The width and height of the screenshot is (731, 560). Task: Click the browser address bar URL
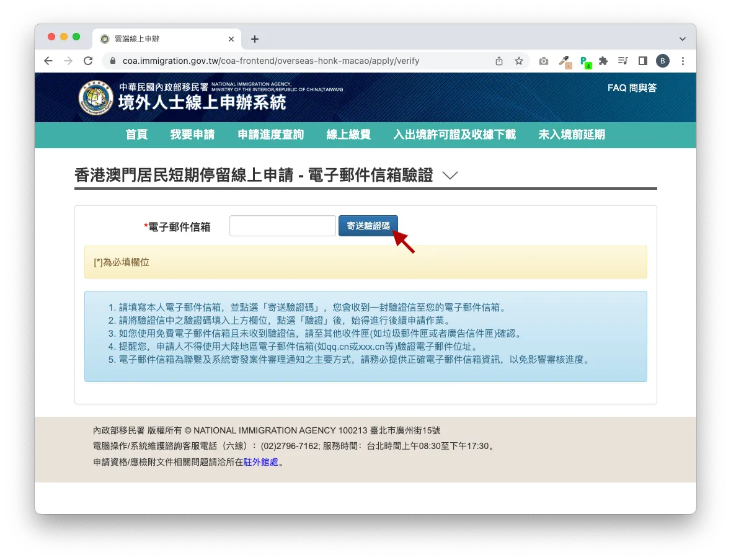(271, 61)
